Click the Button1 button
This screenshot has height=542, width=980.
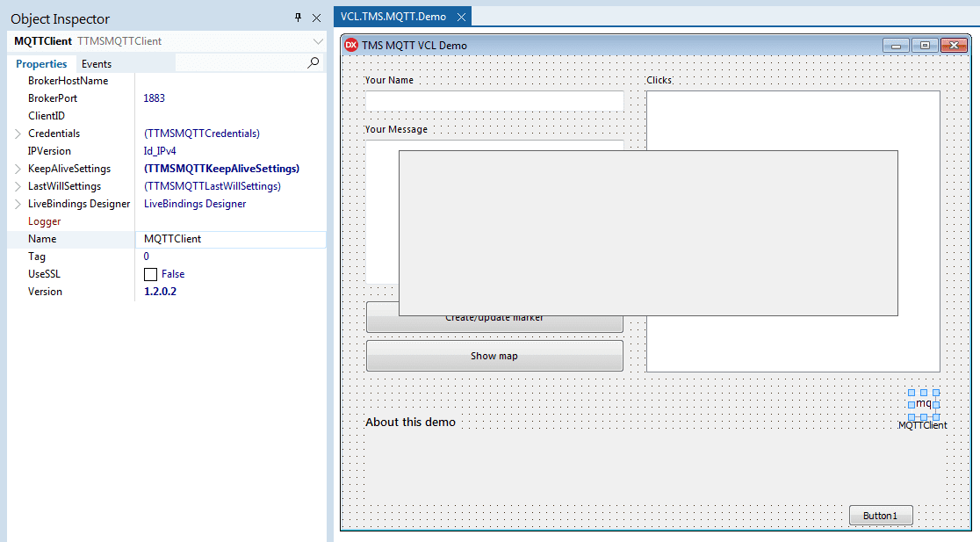pyautogui.click(x=881, y=516)
